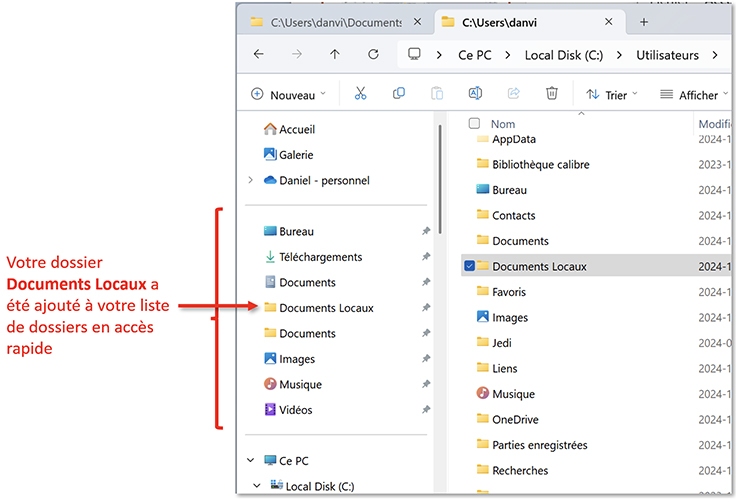Open the Afficher view menu
This screenshot has width=737, height=499.
691,95
